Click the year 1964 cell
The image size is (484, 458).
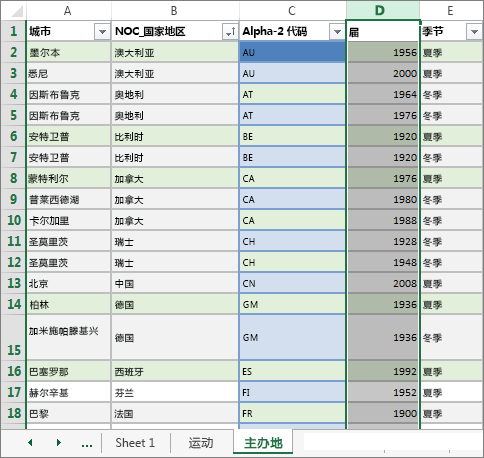383,94
